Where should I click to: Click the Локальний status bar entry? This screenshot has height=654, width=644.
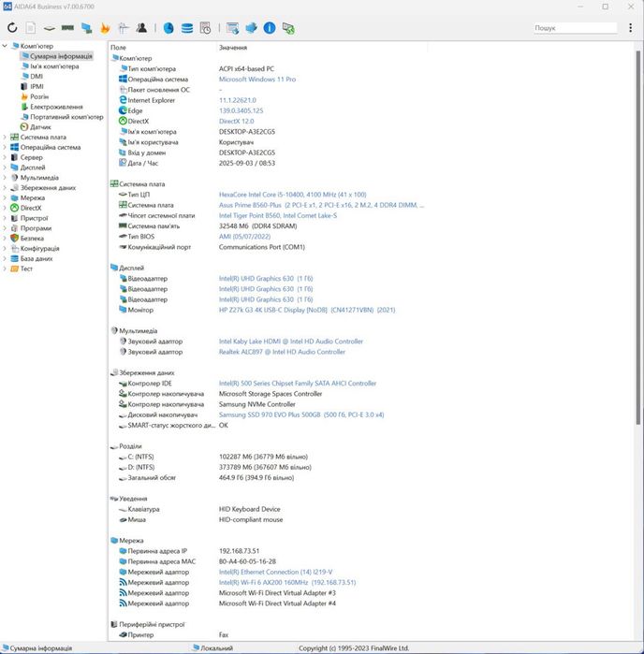[x=212, y=648]
